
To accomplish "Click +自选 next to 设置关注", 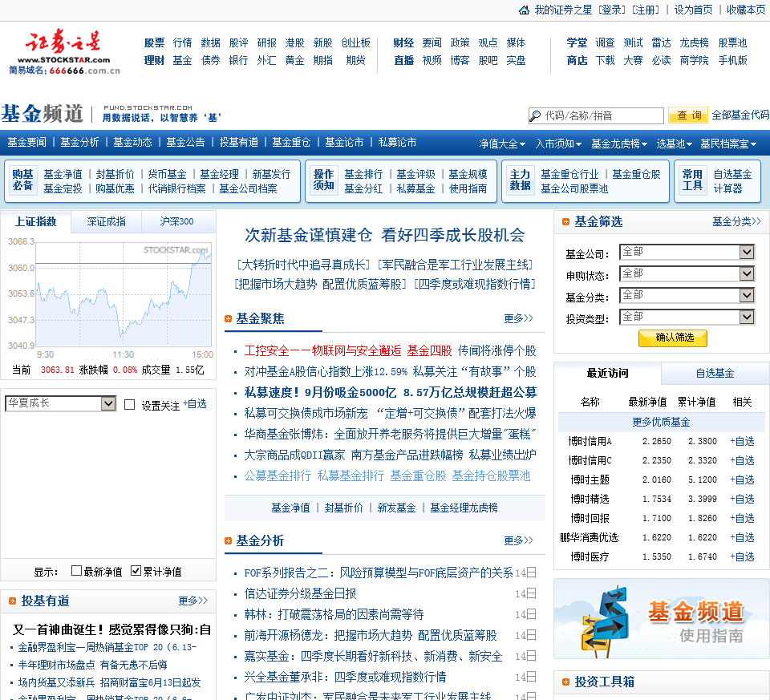I will 194,404.
